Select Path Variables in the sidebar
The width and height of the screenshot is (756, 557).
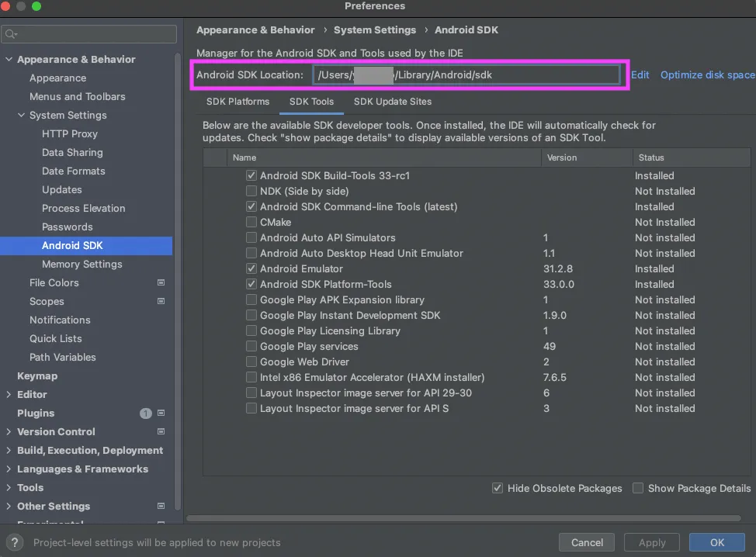click(63, 357)
